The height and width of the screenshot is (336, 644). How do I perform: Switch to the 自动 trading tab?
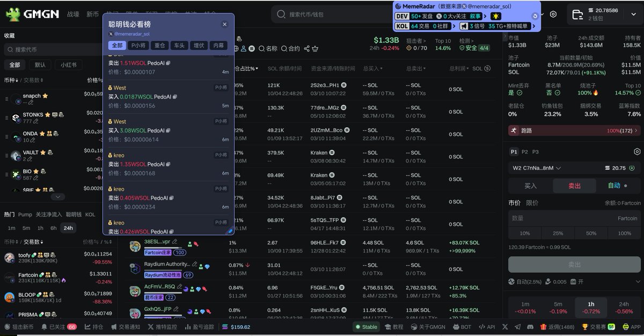(617, 186)
